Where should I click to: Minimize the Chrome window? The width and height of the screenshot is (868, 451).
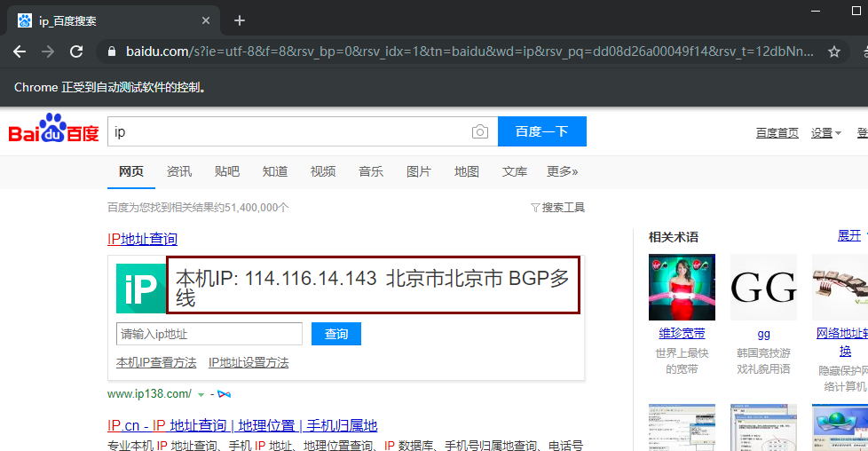click(816, 11)
